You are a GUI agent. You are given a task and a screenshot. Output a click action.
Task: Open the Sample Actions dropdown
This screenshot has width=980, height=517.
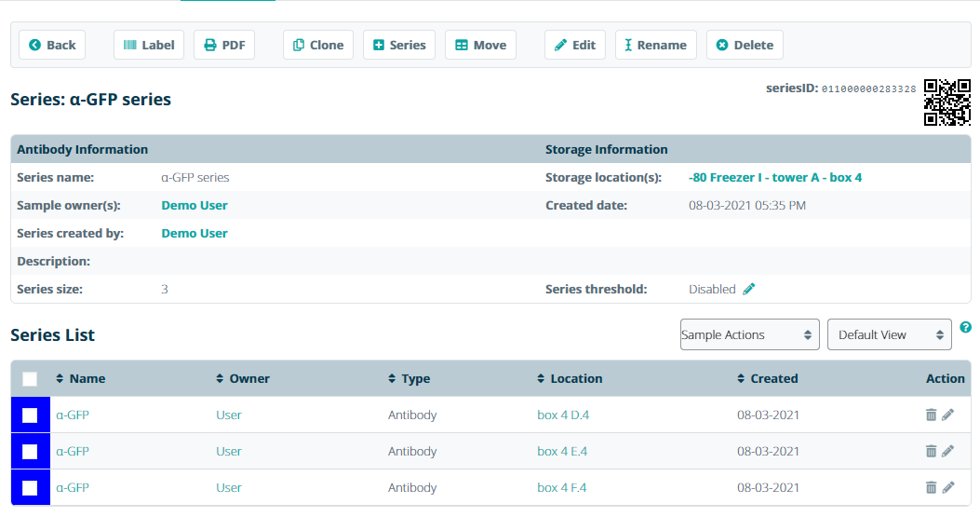749,335
